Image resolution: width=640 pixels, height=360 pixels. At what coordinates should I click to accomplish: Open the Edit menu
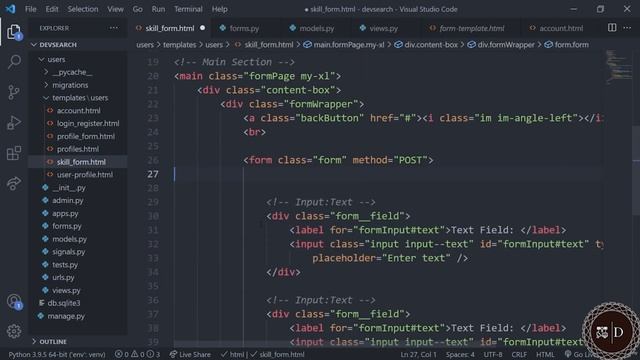pos(52,9)
